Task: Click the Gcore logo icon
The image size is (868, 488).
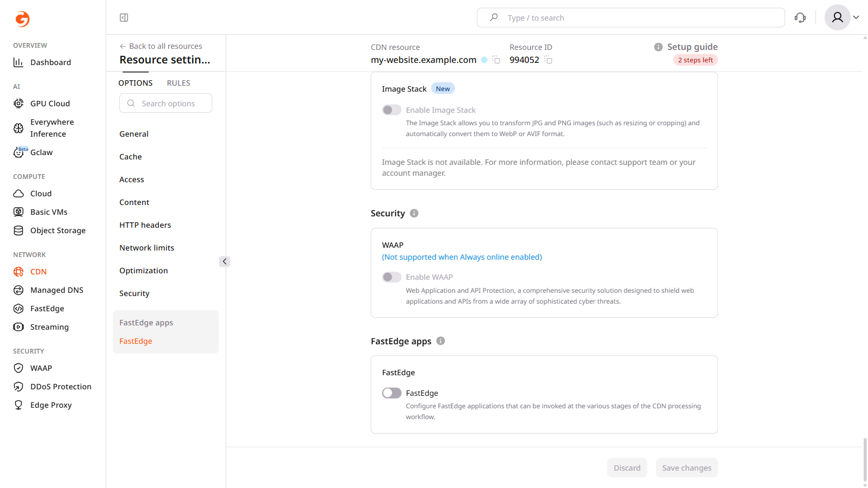Action: pyautogui.click(x=22, y=19)
